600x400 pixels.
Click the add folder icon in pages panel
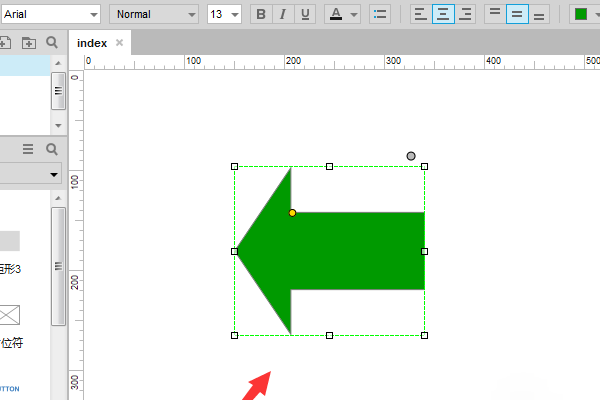pos(28,43)
